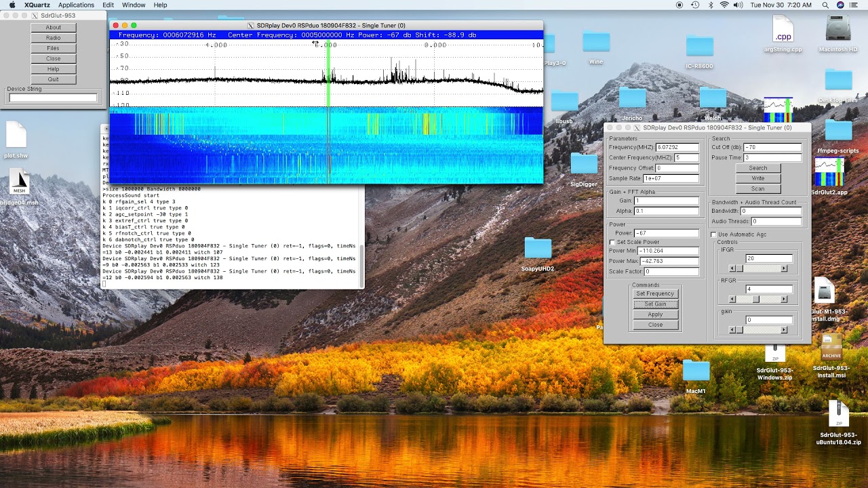Image resolution: width=868 pixels, height=488 pixels.
Task: Click the Sample Rate input field
Action: pyautogui.click(x=671, y=178)
